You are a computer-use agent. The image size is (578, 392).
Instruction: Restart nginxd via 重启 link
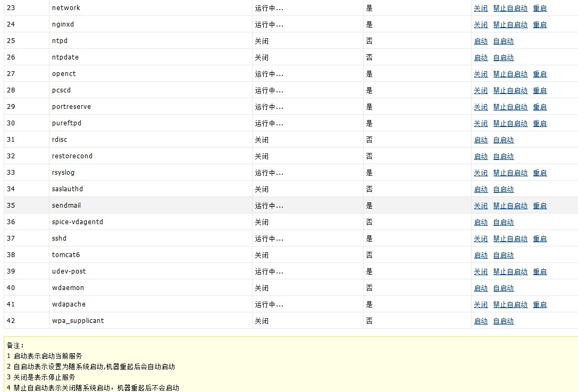[x=540, y=24]
